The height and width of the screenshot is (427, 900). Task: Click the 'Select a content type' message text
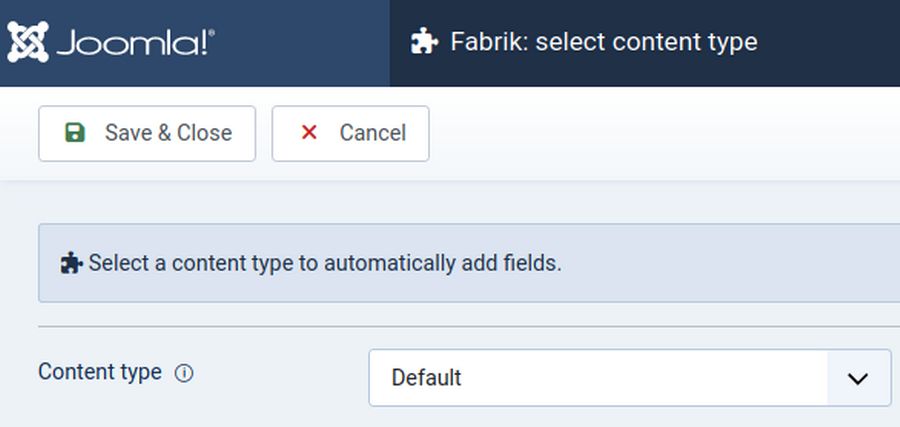325,264
